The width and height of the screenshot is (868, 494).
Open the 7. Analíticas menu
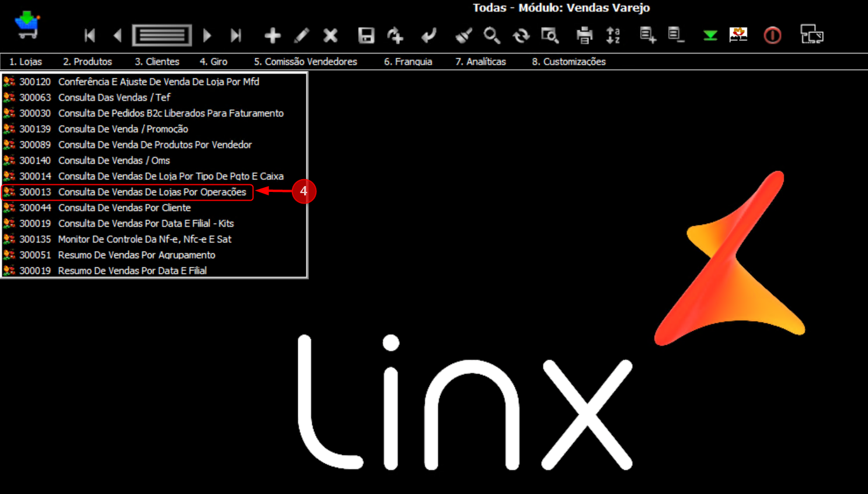click(480, 62)
